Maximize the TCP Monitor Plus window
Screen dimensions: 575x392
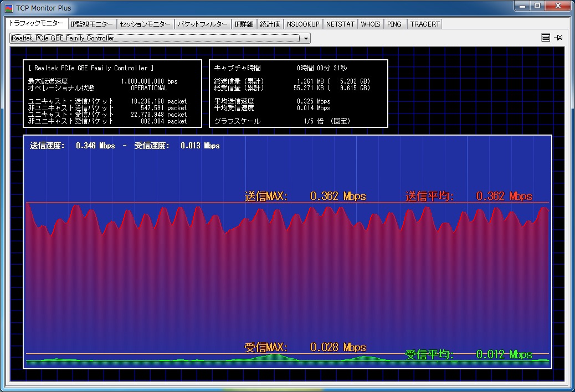[x=537, y=6]
